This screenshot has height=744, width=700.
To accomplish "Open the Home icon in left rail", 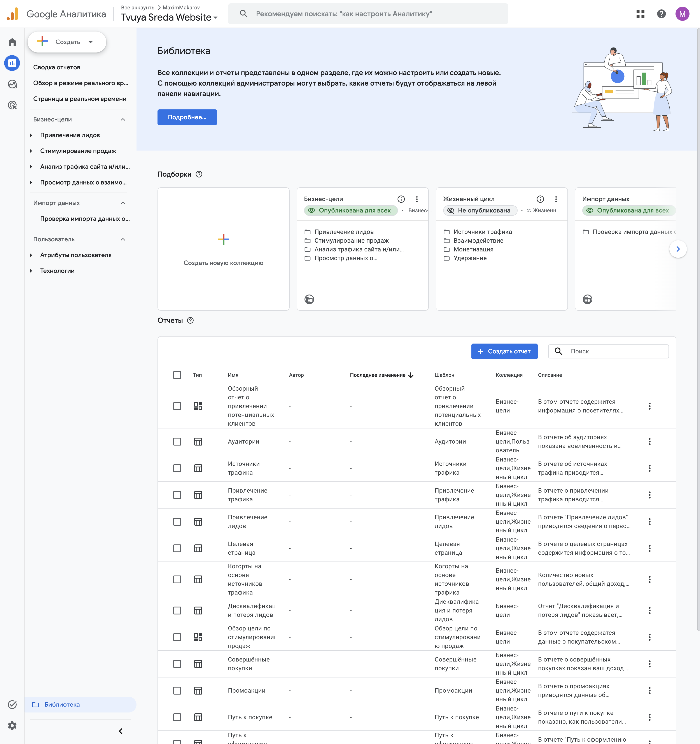I will tap(12, 42).
